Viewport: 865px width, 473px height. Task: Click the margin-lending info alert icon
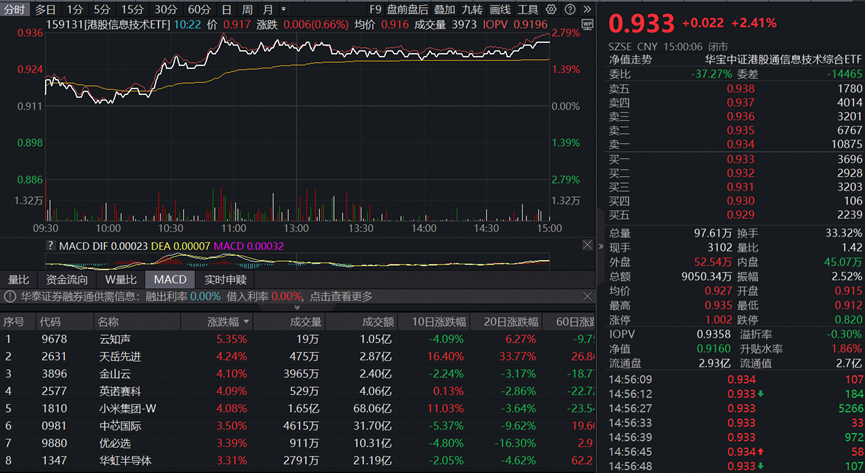click(x=10, y=296)
